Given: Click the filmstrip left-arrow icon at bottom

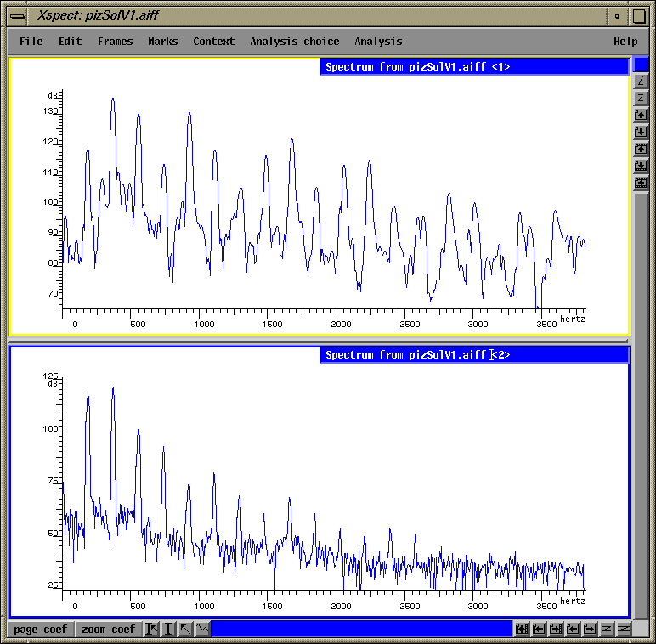Looking at the screenshot, I should click(x=539, y=629).
